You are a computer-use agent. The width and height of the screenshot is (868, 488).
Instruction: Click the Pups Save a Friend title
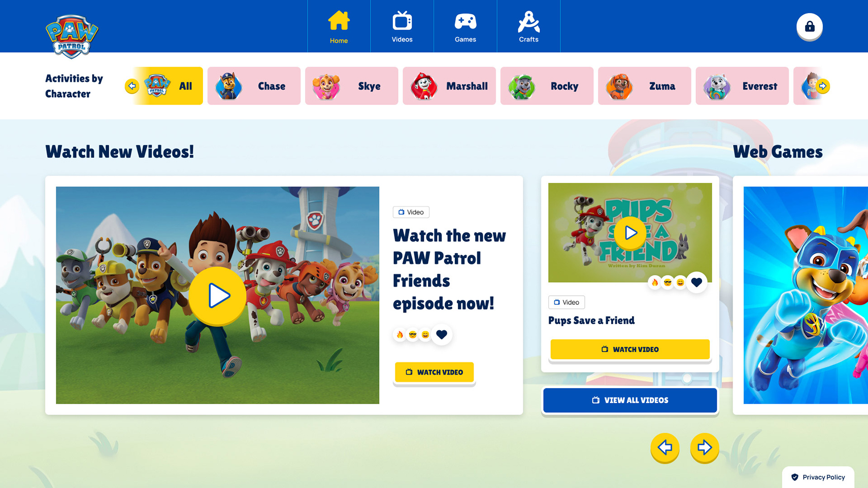pyautogui.click(x=591, y=321)
